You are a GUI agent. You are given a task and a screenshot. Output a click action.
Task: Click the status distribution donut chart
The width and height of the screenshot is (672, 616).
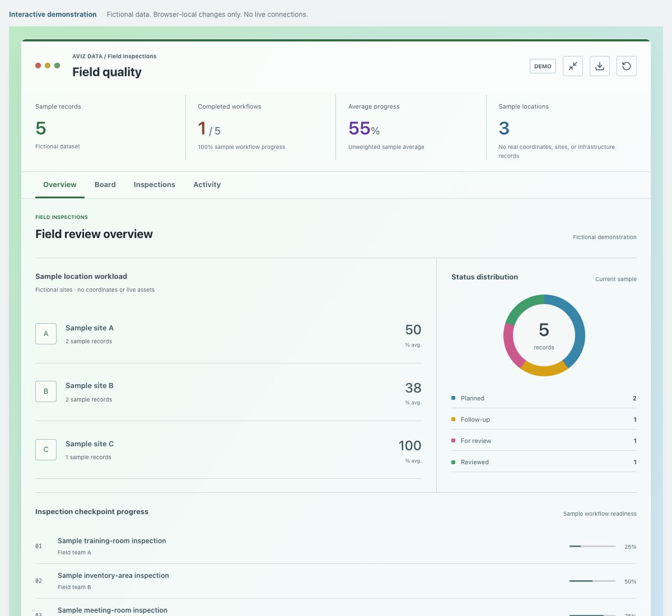click(x=544, y=335)
